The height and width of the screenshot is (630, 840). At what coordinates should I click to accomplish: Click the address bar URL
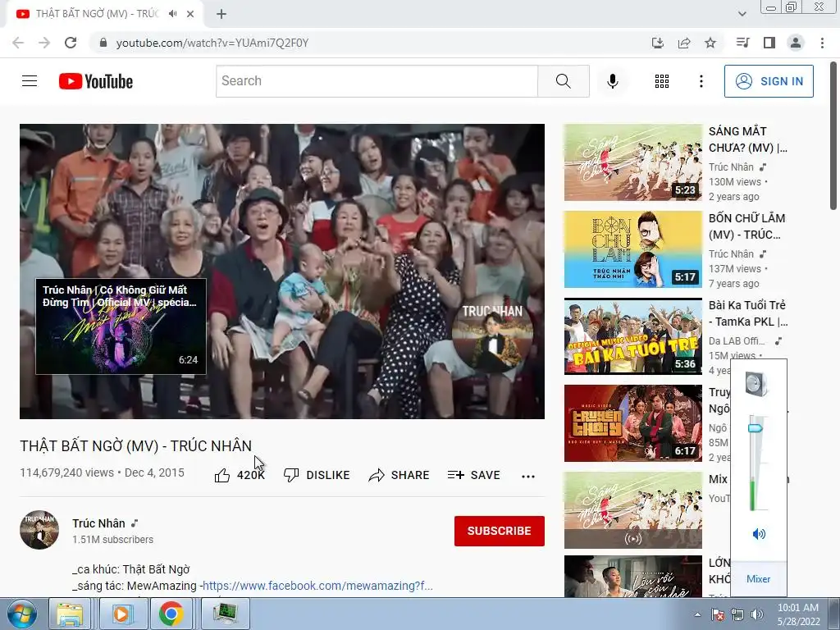click(212, 43)
